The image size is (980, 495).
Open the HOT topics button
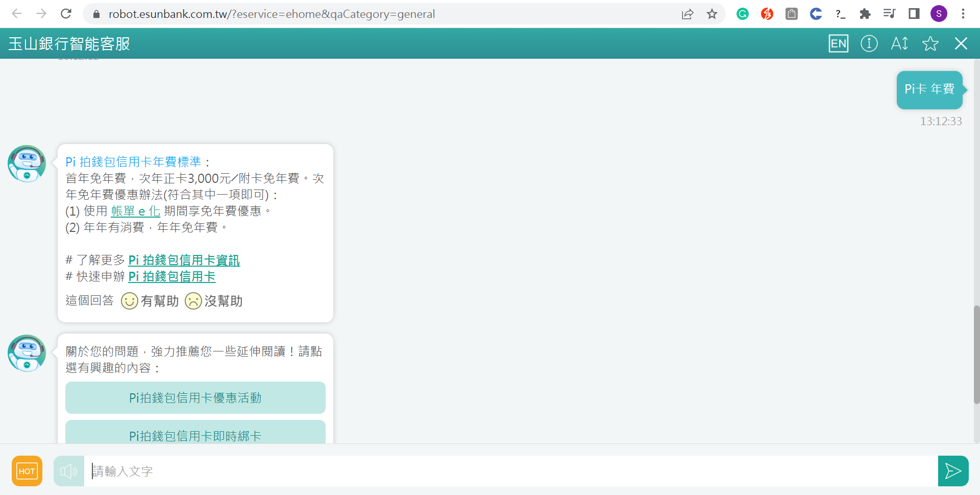pos(27,471)
